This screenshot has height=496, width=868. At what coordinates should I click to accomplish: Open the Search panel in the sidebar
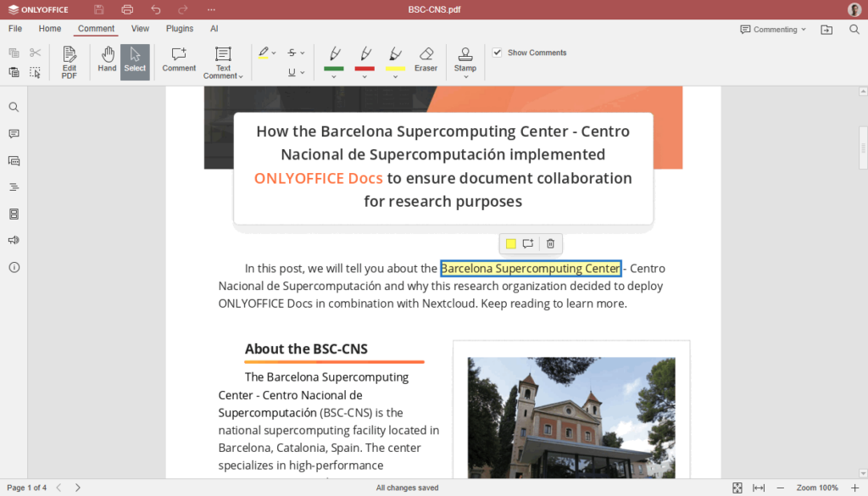(14, 107)
